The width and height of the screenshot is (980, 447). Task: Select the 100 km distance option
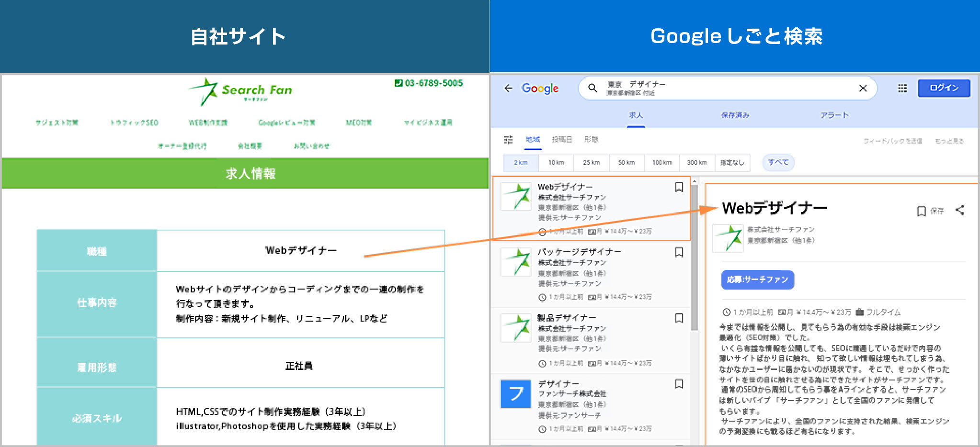(x=662, y=163)
